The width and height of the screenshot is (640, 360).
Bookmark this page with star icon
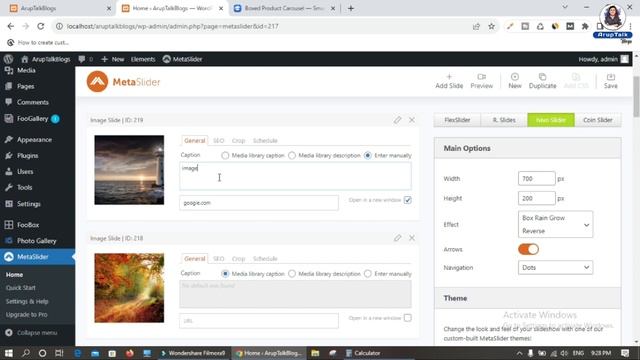point(491,26)
